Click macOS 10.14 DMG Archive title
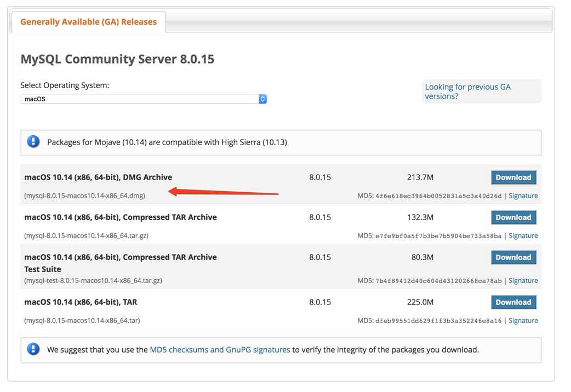Screen dimensions: 571x392 point(98,177)
